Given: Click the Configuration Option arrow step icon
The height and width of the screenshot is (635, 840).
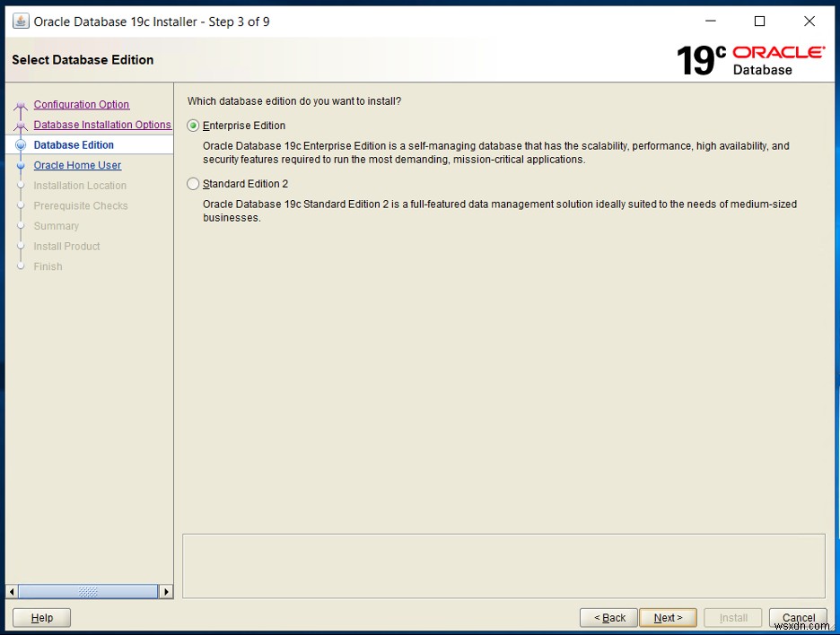Looking at the screenshot, I should click(20, 104).
